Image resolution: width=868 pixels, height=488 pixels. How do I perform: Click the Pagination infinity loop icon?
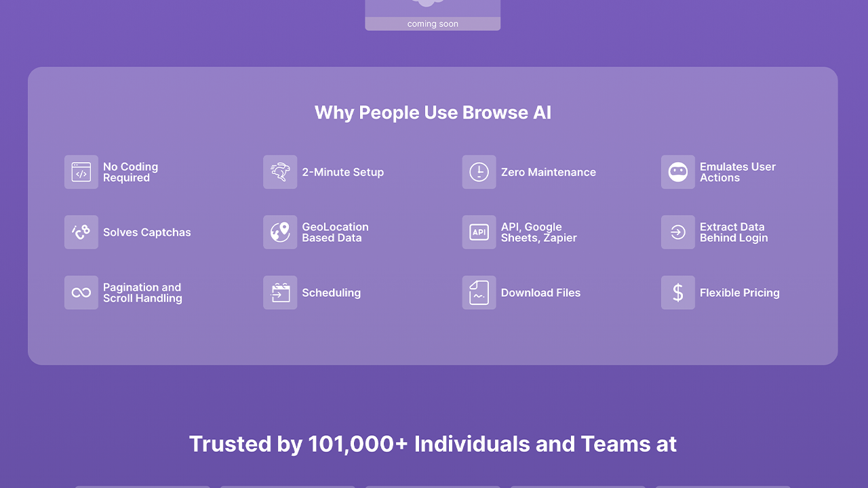81,293
